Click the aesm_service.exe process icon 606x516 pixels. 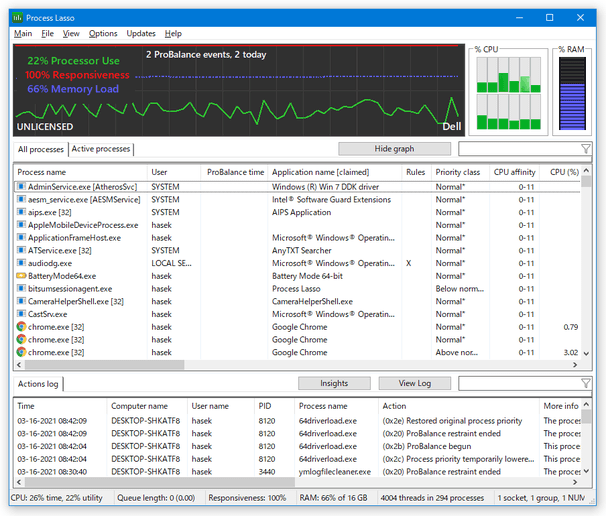pyautogui.click(x=21, y=199)
